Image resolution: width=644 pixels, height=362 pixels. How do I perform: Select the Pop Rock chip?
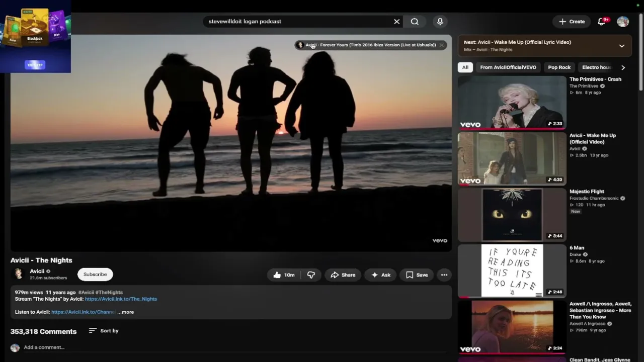pos(559,67)
